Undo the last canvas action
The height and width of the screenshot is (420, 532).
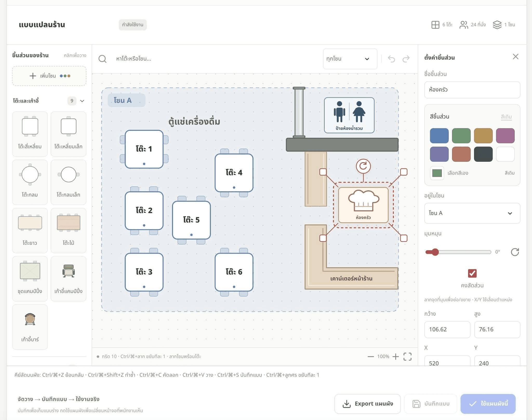tap(391, 59)
